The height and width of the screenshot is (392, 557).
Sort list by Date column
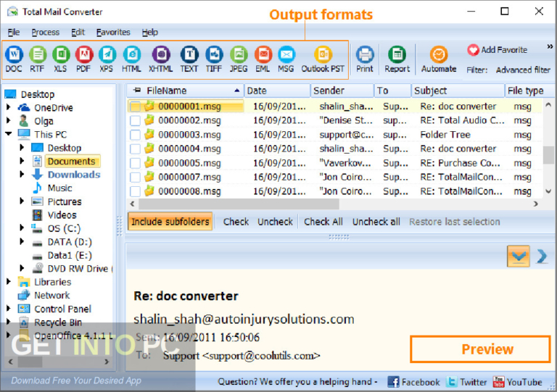277,91
